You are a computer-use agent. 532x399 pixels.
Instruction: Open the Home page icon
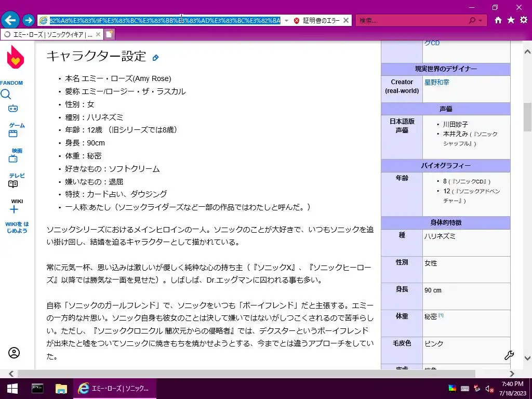point(498,20)
